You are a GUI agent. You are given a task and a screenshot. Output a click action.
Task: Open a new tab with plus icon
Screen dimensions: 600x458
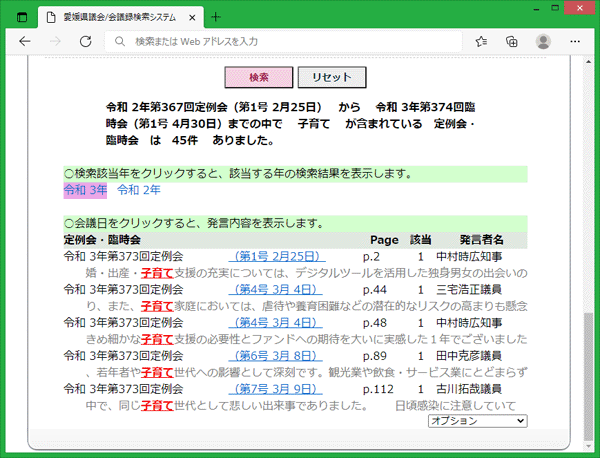click(216, 17)
